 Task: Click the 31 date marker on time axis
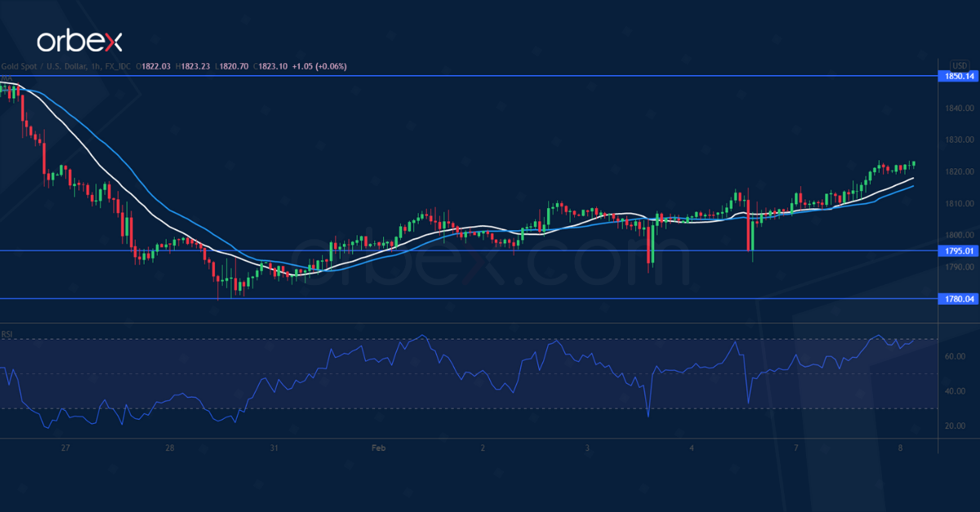(x=274, y=447)
